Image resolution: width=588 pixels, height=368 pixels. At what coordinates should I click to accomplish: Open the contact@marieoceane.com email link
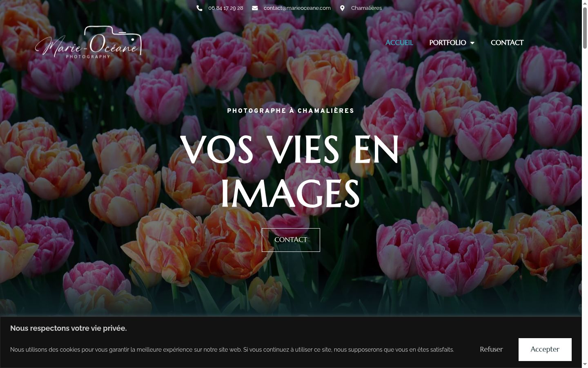coord(297,8)
